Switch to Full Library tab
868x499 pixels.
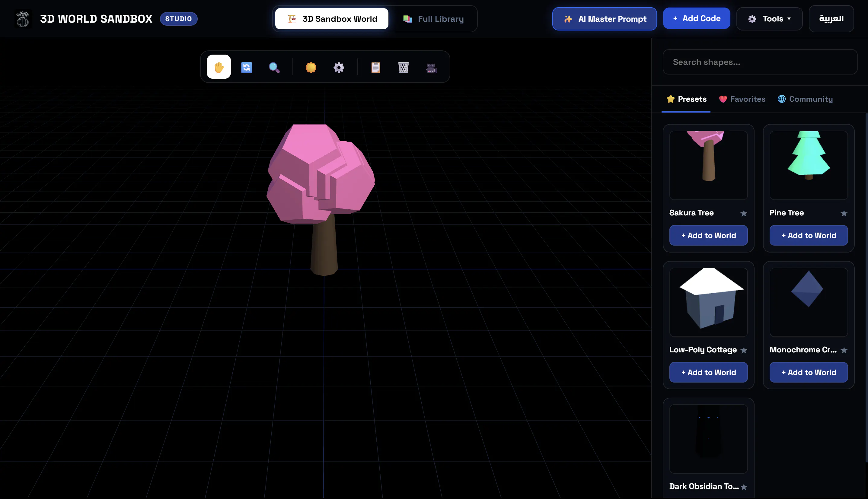tap(433, 19)
